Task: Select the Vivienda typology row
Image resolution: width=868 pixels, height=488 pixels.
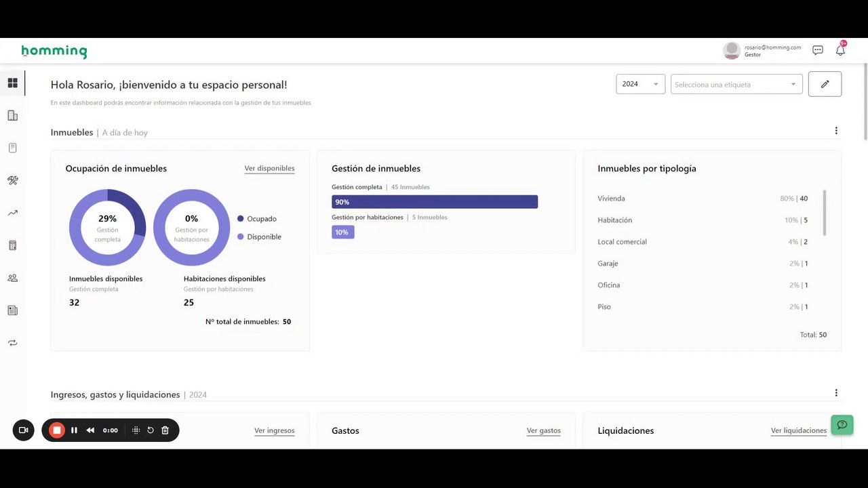Action: click(x=703, y=199)
